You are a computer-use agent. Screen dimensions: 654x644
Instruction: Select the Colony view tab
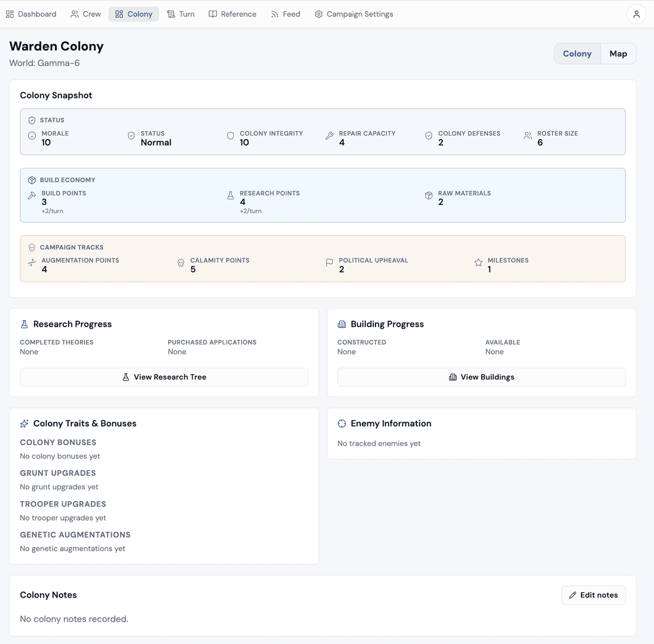577,54
